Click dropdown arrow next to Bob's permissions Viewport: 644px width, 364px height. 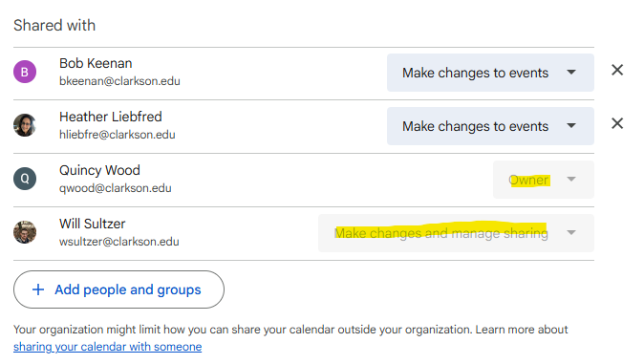pos(570,73)
